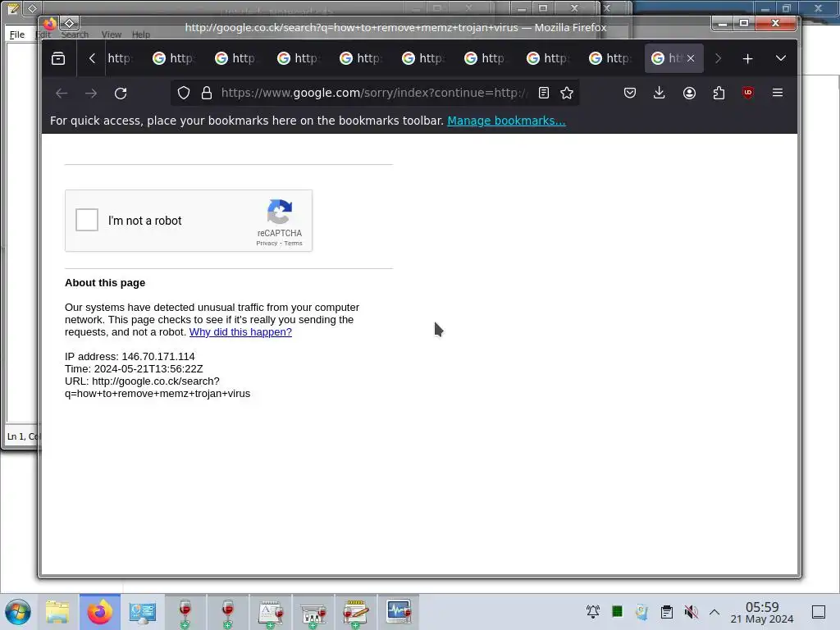Click Time: 2024-05-21T13:56:22Z text

(134, 369)
